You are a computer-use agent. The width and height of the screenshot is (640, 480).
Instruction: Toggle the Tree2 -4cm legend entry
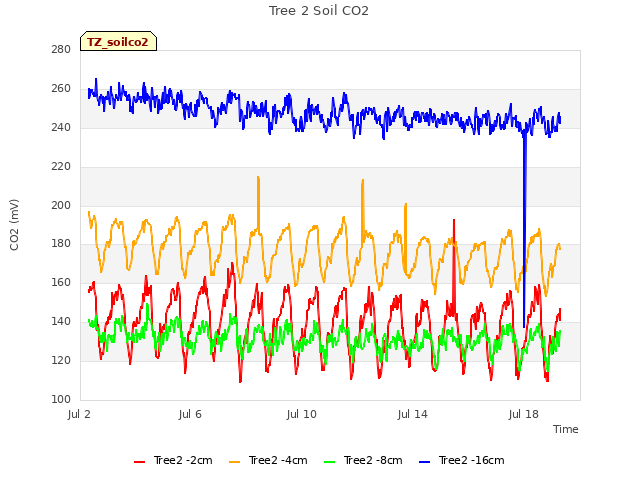[x=268, y=460]
